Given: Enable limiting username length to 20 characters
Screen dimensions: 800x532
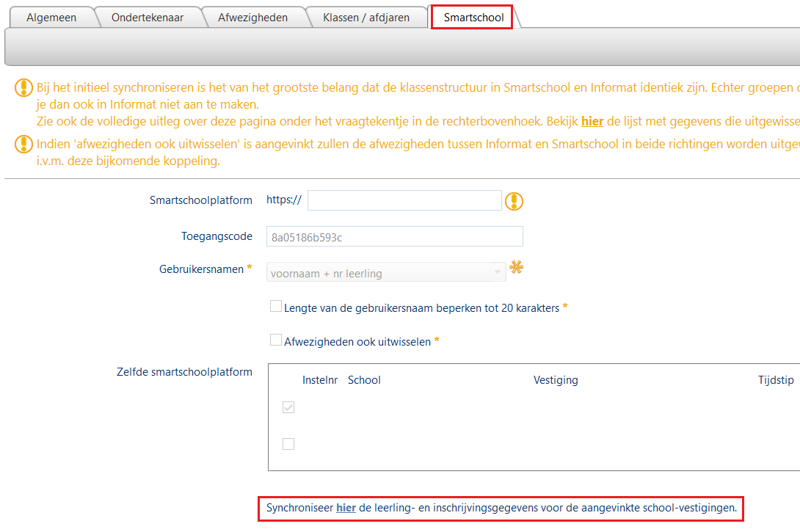Looking at the screenshot, I should pos(275,307).
